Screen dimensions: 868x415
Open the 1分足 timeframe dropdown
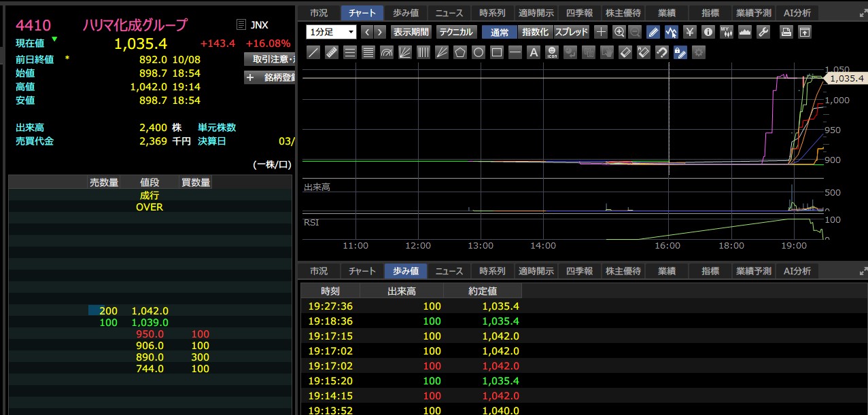coord(331,32)
